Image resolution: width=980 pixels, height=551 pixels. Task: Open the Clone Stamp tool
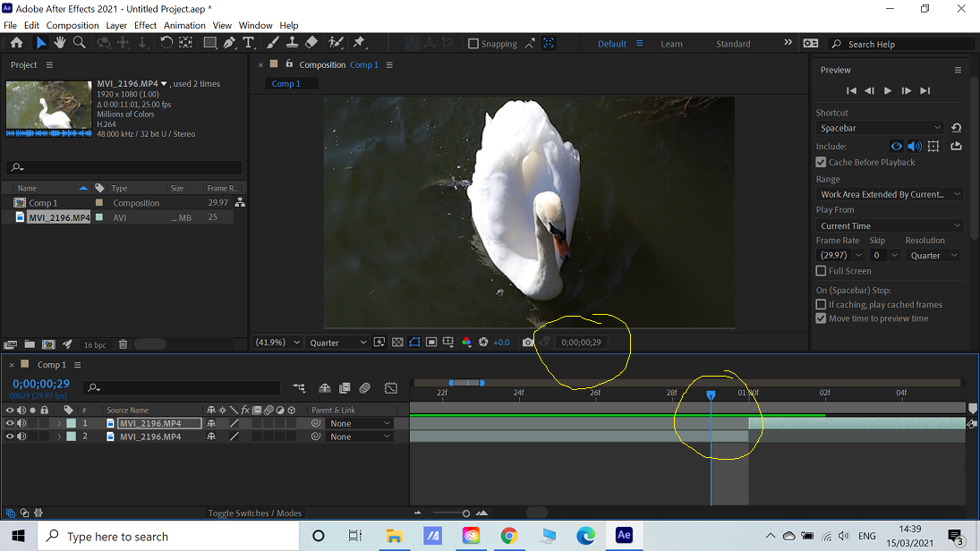pos(292,42)
